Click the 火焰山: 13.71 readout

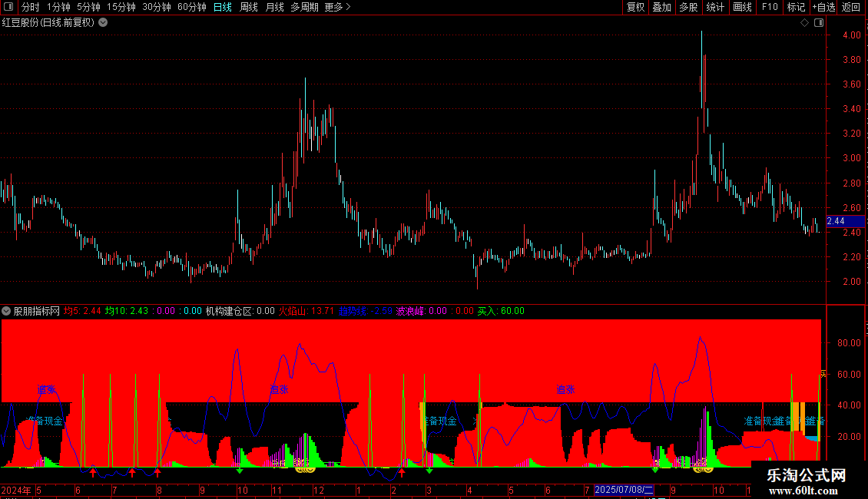coord(306,311)
